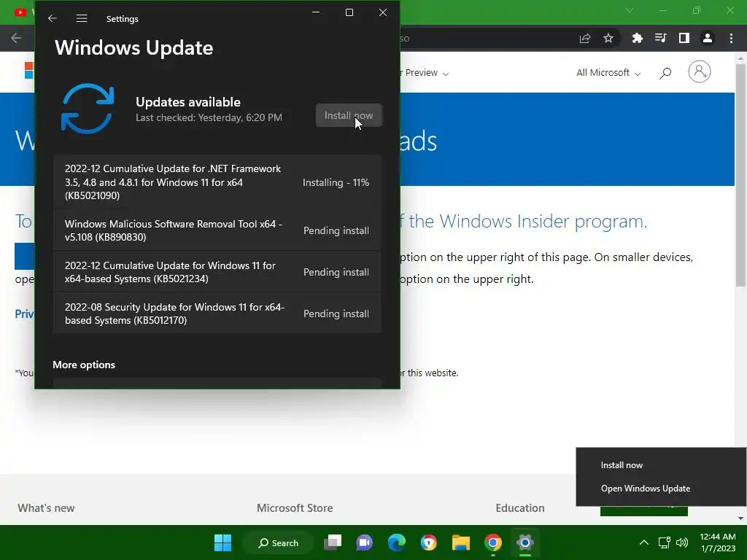Minimize the Settings window
The image size is (747, 560).
click(x=316, y=12)
